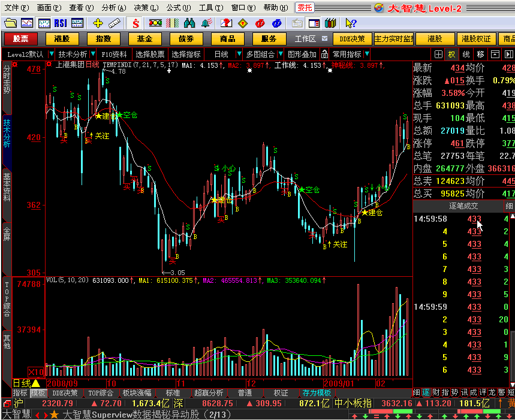Toggle the X10 volume scale box

click(36, 372)
